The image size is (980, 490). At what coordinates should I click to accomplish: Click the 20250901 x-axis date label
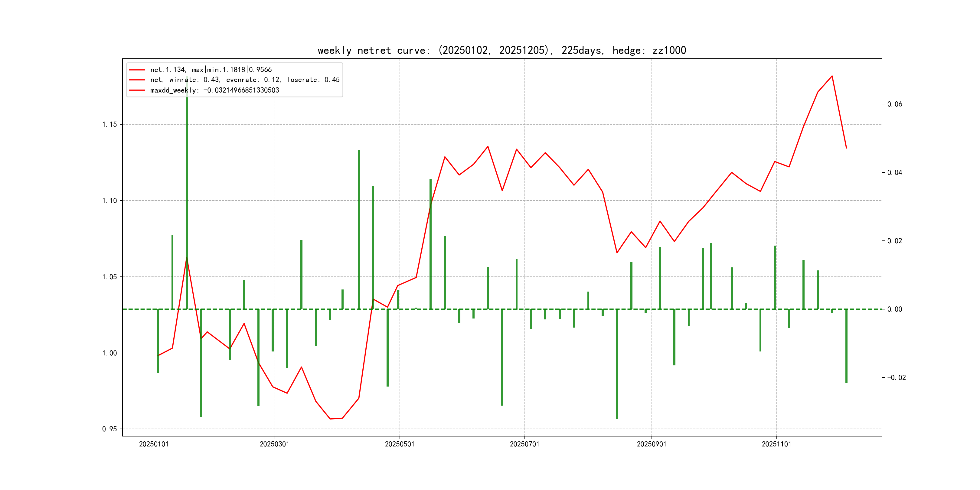pos(651,444)
